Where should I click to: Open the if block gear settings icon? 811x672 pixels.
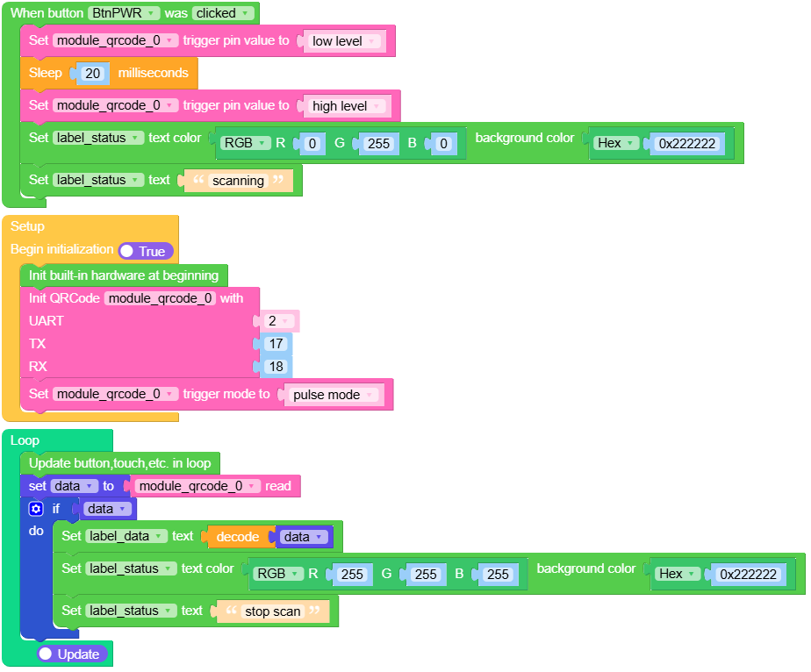(x=36, y=509)
